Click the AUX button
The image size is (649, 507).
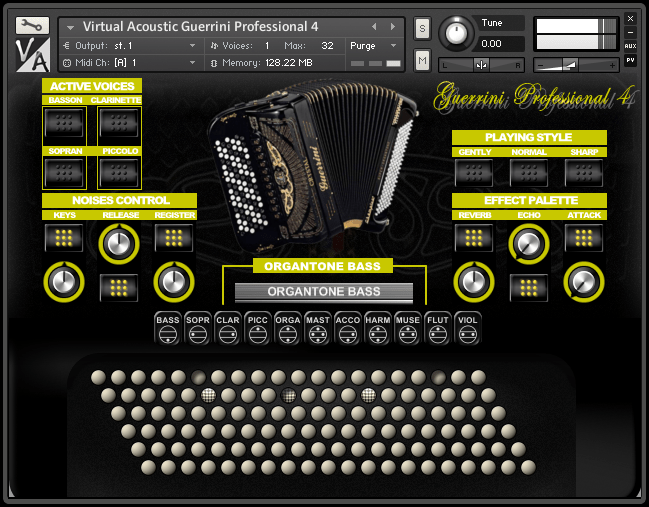point(630,46)
